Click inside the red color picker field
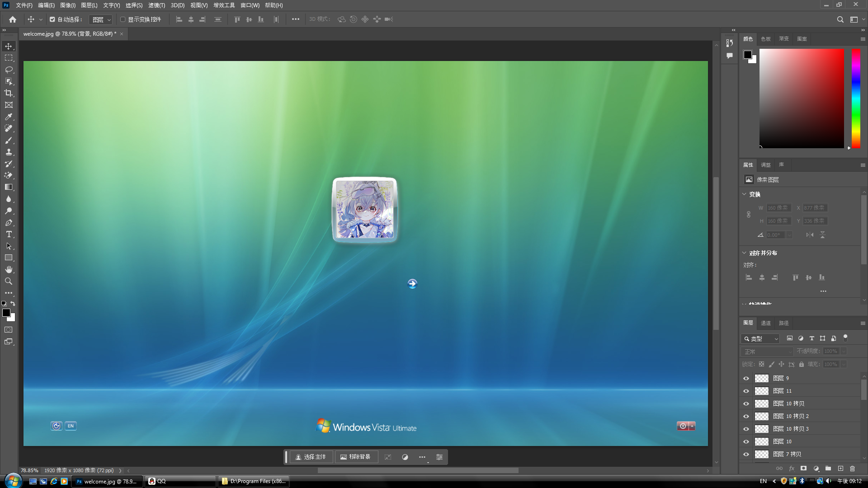 pos(802,98)
